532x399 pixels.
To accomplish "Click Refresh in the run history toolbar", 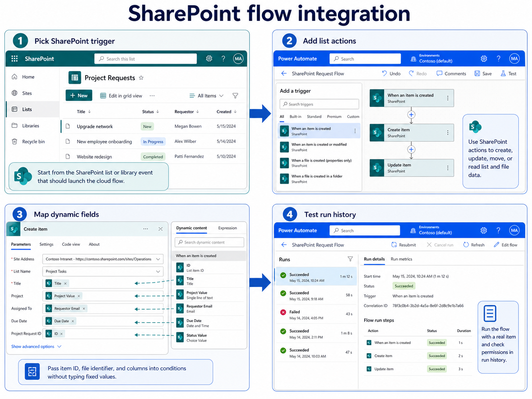I will pyautogui.click(x=474, y=245).
